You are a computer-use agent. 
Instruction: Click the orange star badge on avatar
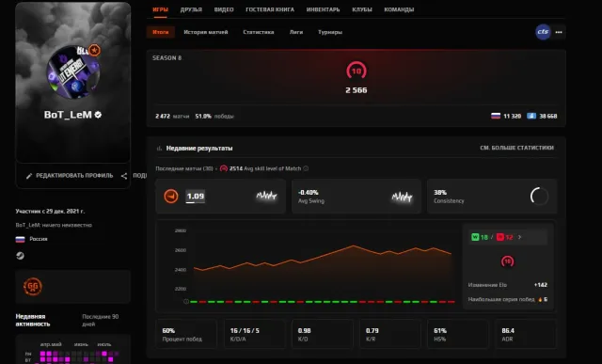pos(94,50)
